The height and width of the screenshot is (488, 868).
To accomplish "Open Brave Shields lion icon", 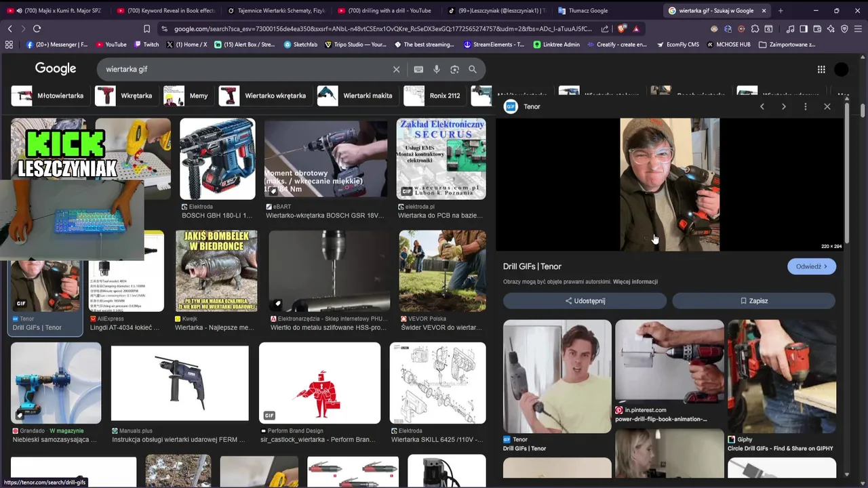I will [x=622, y=28].
